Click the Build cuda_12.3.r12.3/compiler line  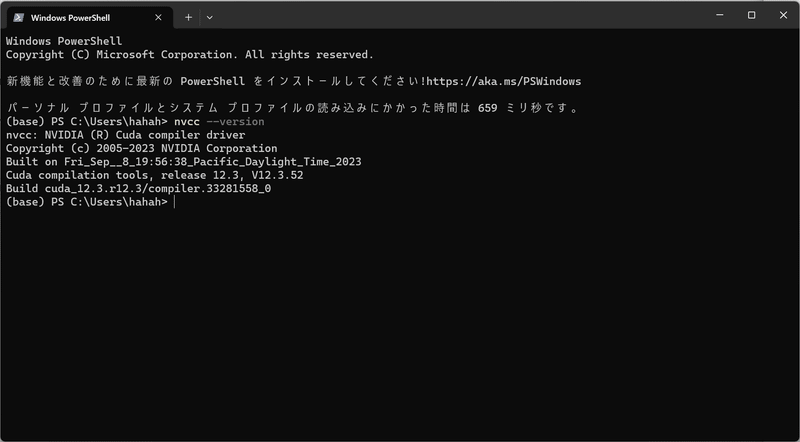point(138,189)
